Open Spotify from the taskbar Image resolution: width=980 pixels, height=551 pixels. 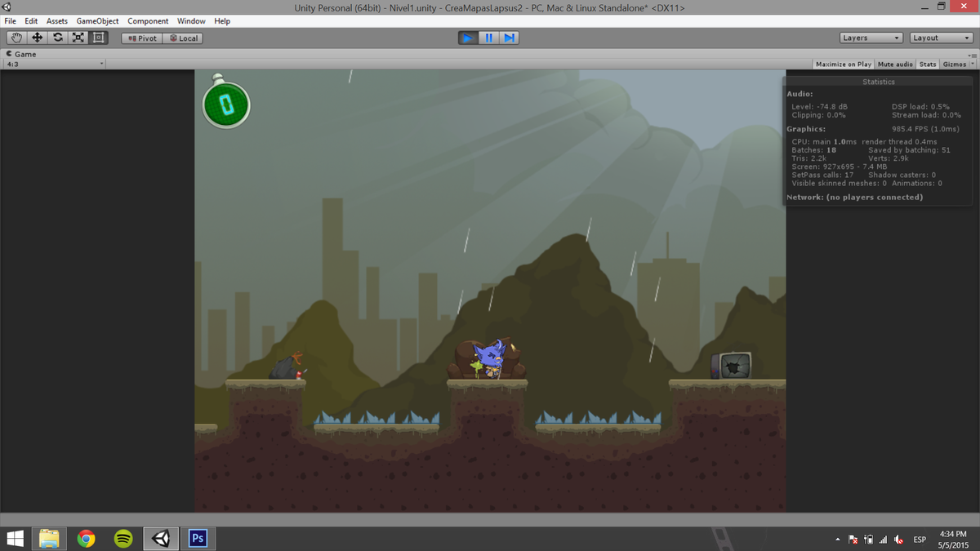[x=123, y=539]
